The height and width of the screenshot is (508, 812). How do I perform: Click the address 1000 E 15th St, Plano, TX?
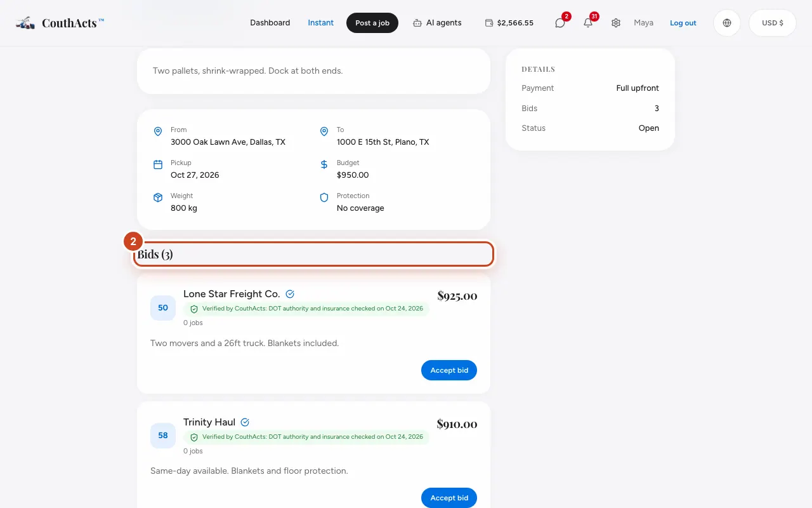click(383, 142)
